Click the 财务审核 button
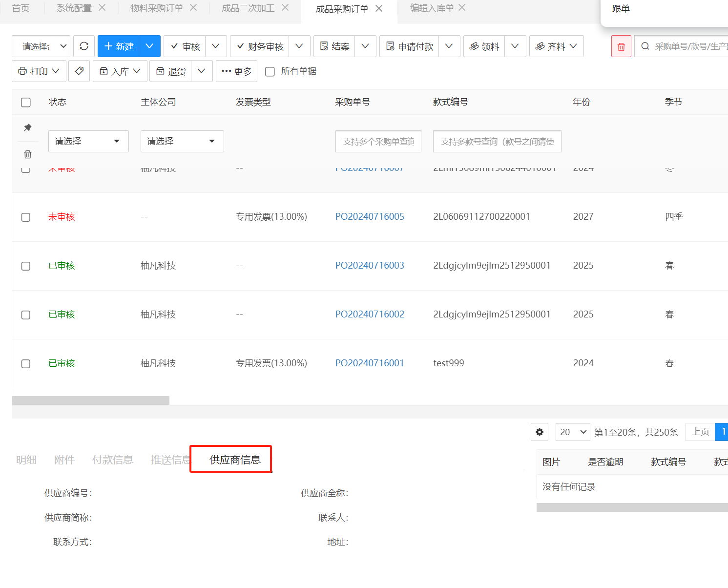 [260, 46]
